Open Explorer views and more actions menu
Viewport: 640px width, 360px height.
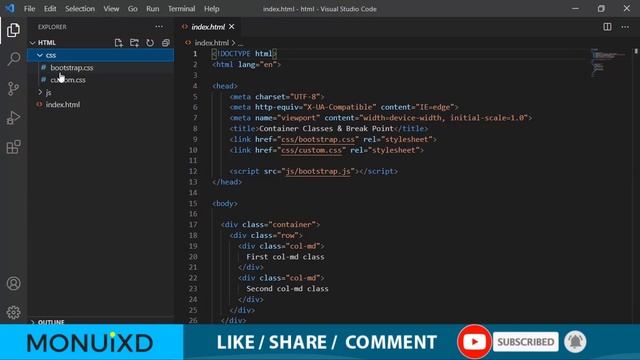pos(159,27)
